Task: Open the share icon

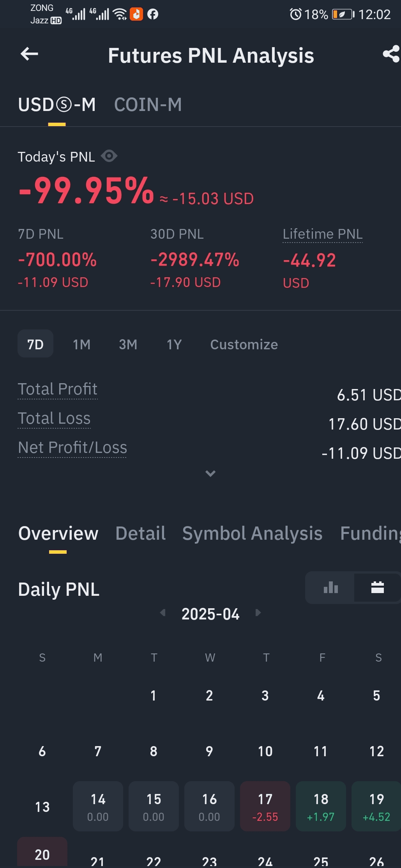Action: (391, 54)
